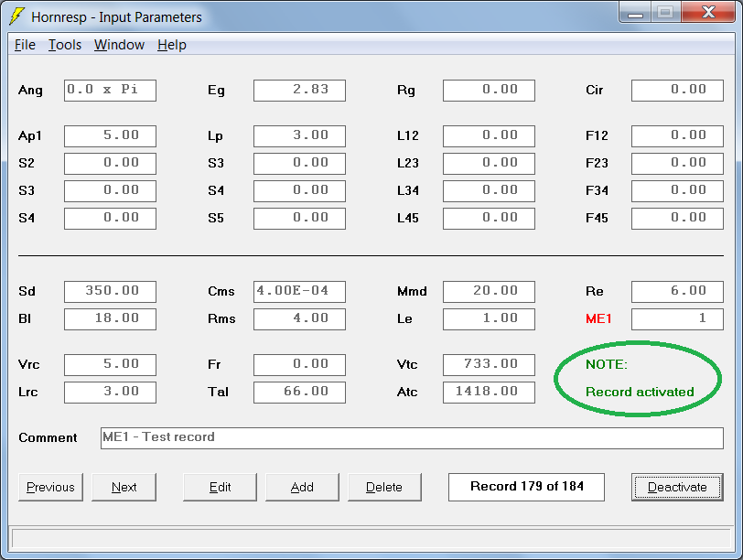Click the Cms label
This screenshot has height=560, width=743.
point(221,291)
